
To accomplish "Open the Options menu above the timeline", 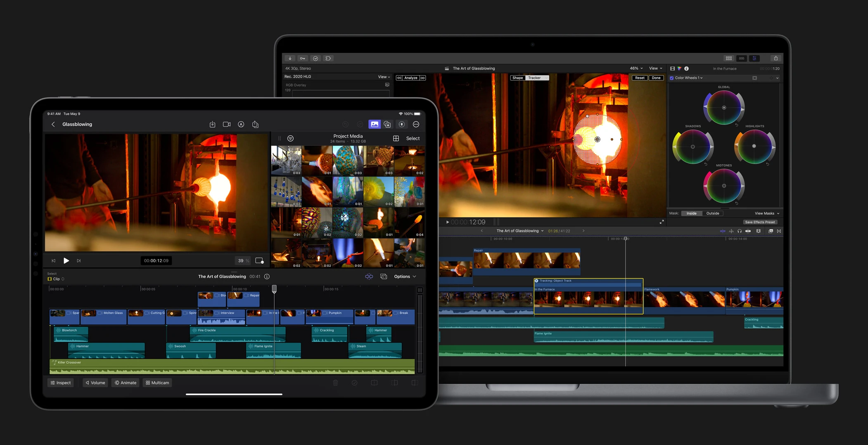I will tap(404, 277).
